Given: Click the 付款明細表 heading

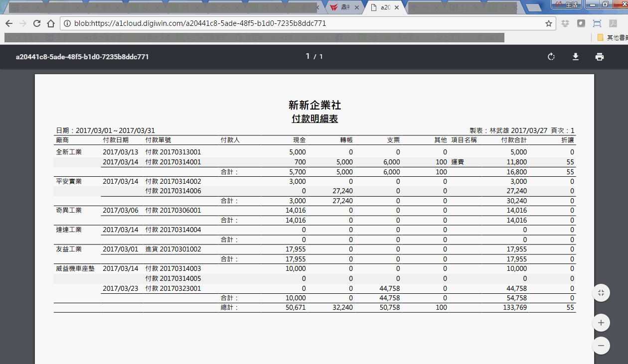Looking at the screenshot, I should pos(314,119).
